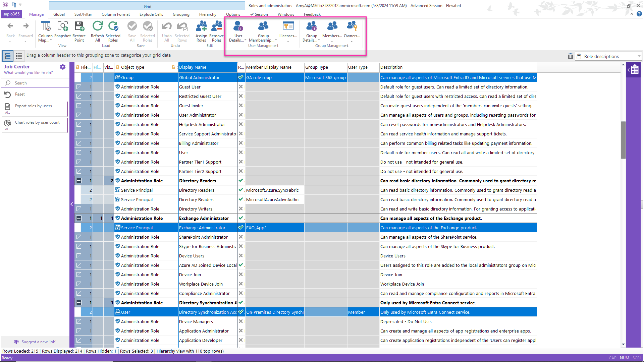This screenshot has height=362, width=644.
Task: Switch to flat list view icon
Action: pos(19,56)
